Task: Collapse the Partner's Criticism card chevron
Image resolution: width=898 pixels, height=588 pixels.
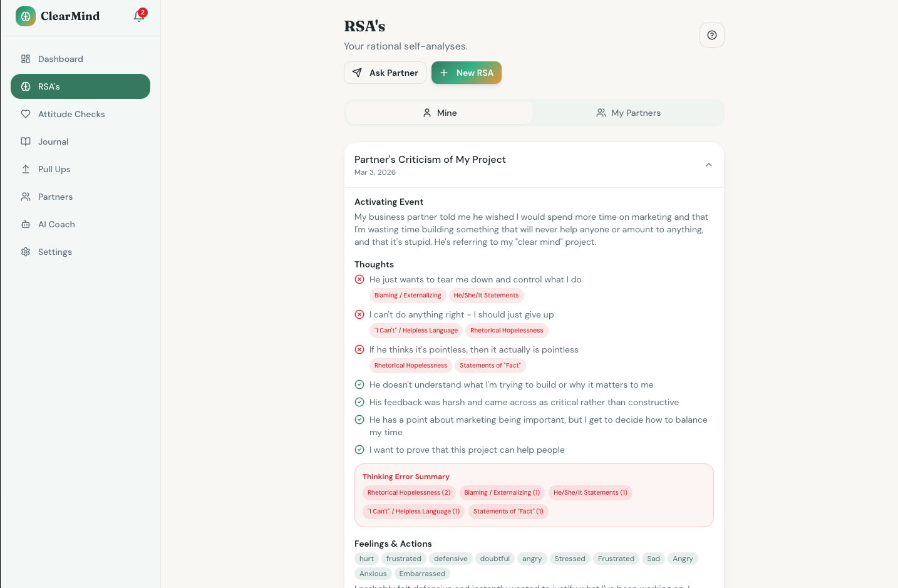Action: point(709,165)
